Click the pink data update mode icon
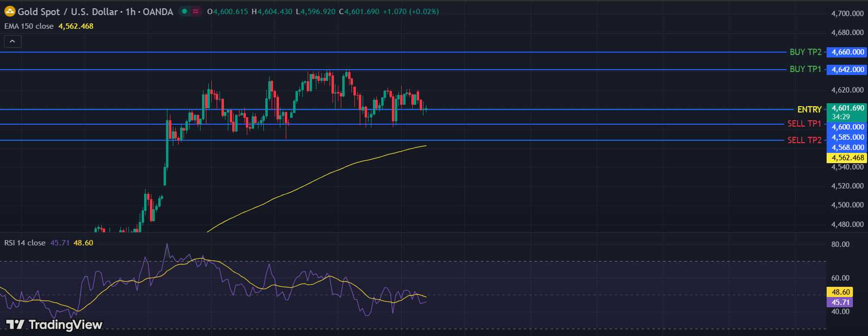This screenshot has width=868, height=336. pyautogui.click(x=196, y=11)
